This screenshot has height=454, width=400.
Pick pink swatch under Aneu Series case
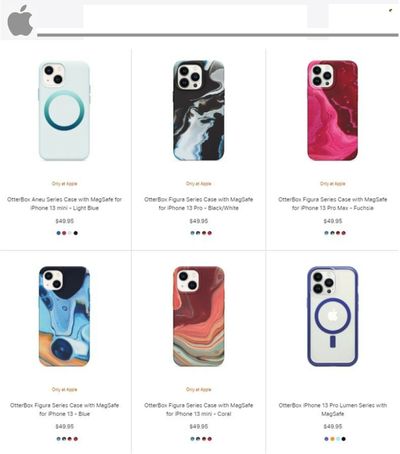(x=64, y=233)
